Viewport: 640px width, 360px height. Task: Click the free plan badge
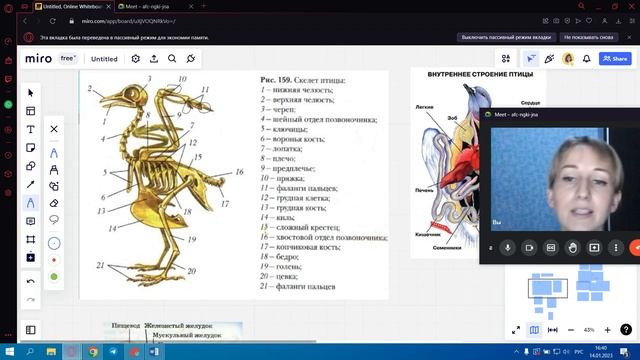[x=68, y=58]
